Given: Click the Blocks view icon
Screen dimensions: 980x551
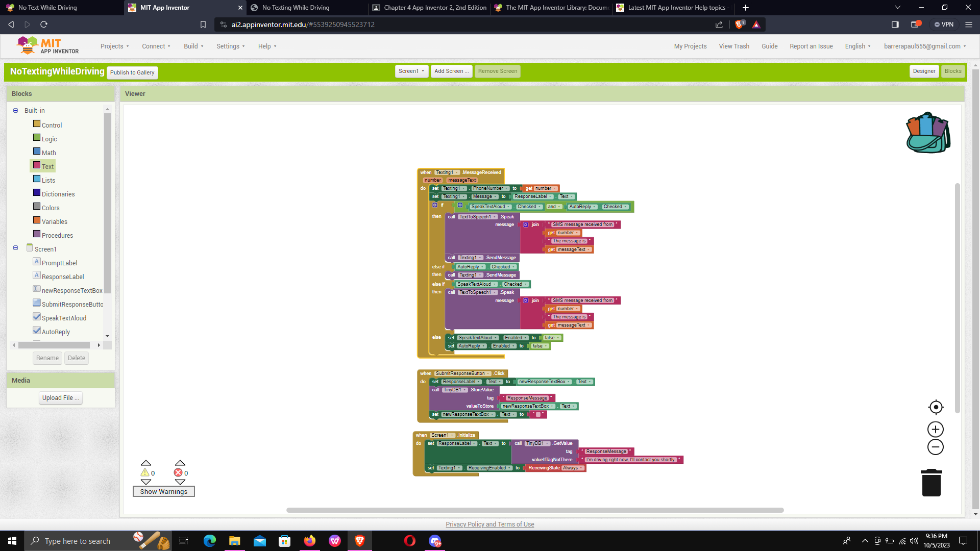Looking at the screenshot, I should coord(953,71).
